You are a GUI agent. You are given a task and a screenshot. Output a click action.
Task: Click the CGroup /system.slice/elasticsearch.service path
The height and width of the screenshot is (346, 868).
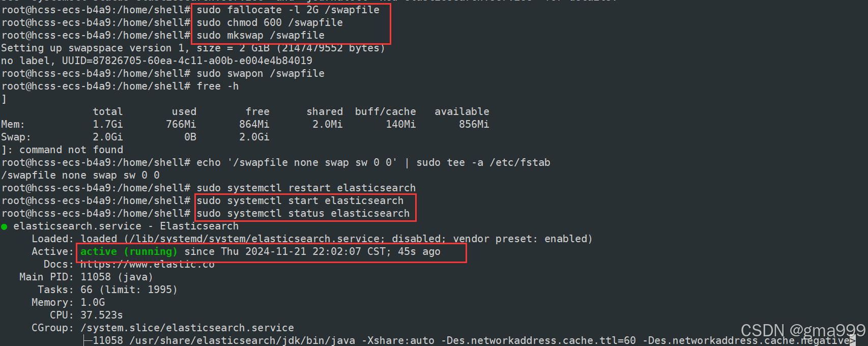tap(187, 328)
